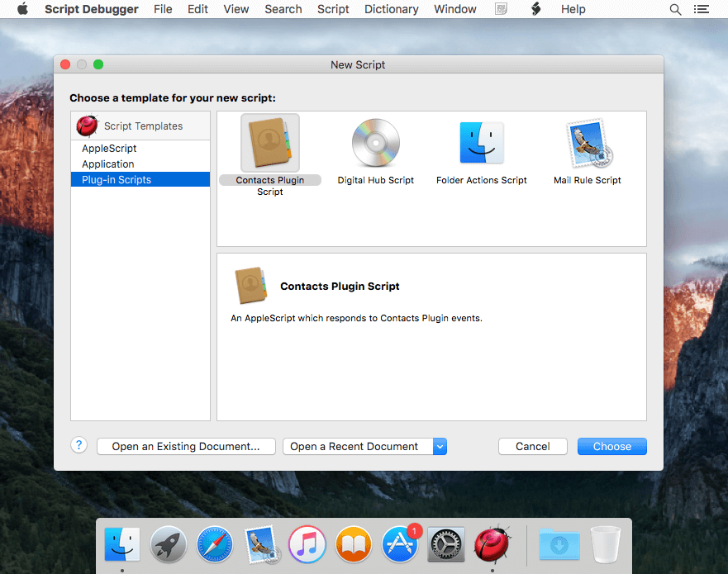The height and width of the screenshot is (574, 728).
Task: Launch Safari from the Dock
Action: click(x=214, y=544)
